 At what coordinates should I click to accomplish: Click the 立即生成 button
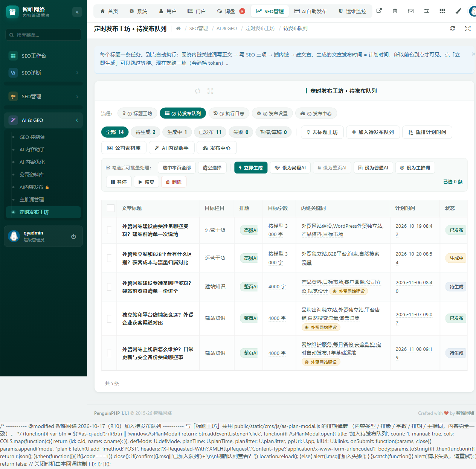(x=251, y=168)
